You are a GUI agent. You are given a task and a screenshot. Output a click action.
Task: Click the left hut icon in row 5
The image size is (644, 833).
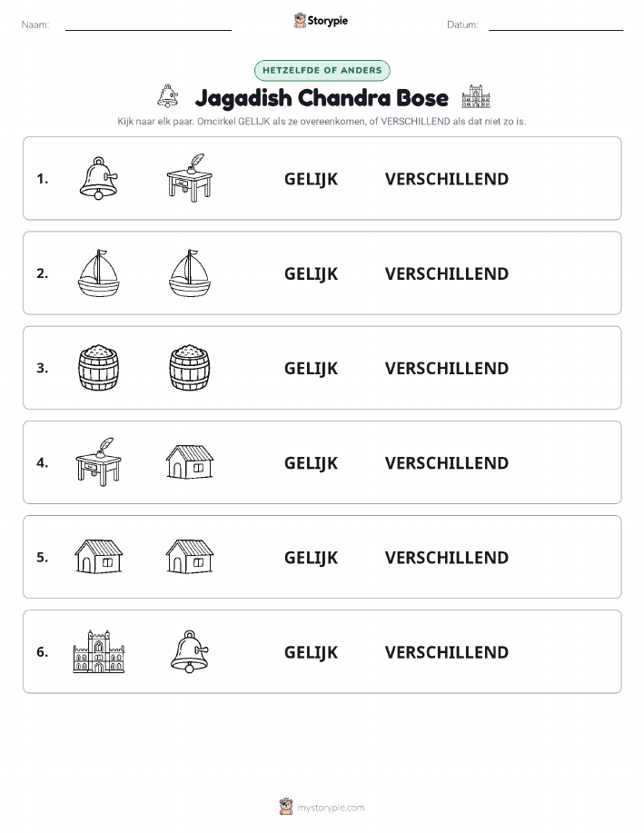point(99,557)
